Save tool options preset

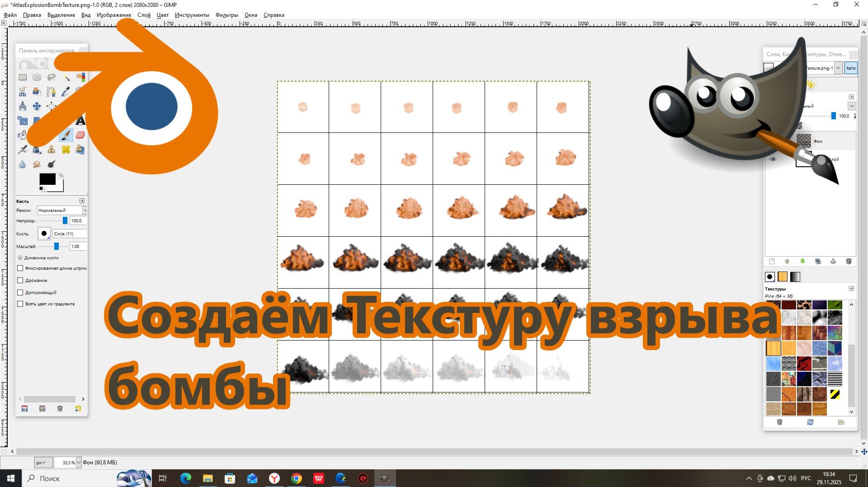[x=25, y=409]
